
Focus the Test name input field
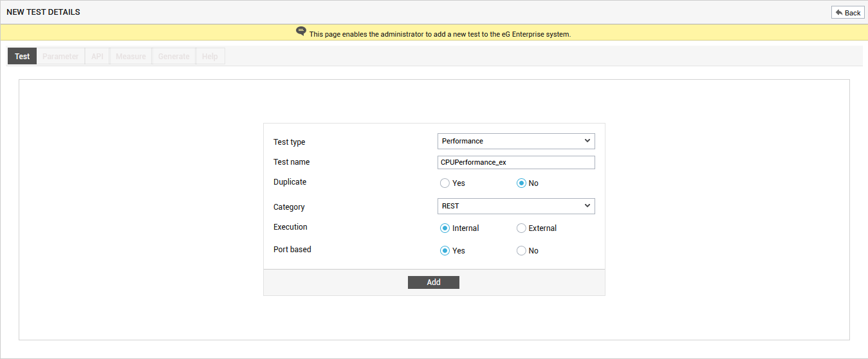click(x=516, y=162)
